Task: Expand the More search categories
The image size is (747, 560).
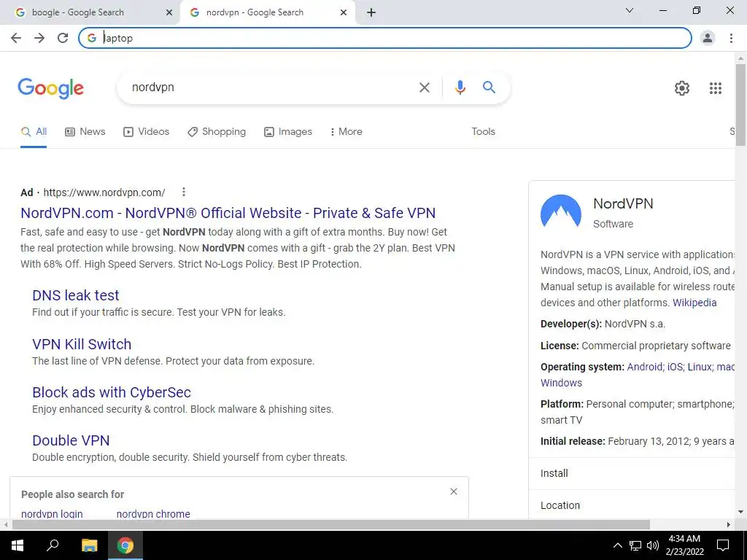Action: tap(346, 132)
